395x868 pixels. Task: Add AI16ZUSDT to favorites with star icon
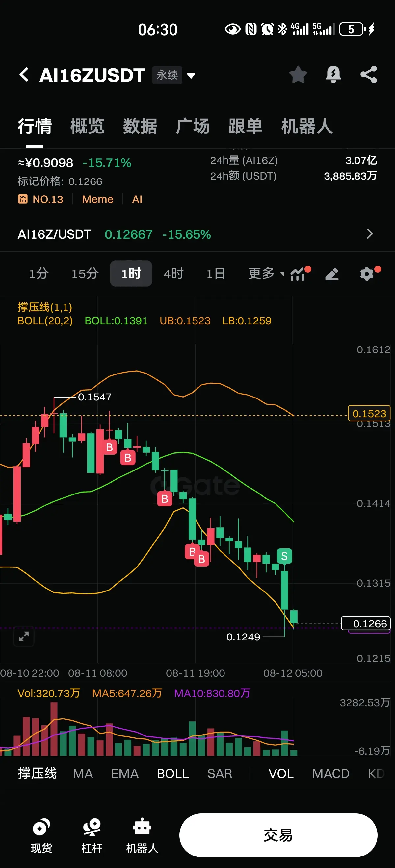[298, 74]
